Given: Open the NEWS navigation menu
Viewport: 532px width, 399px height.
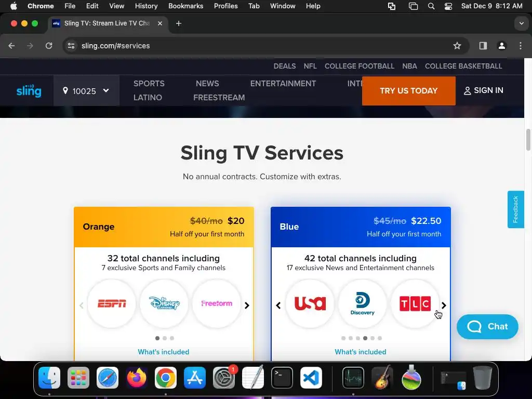Looking at the screenshot, I should point(207,84).
